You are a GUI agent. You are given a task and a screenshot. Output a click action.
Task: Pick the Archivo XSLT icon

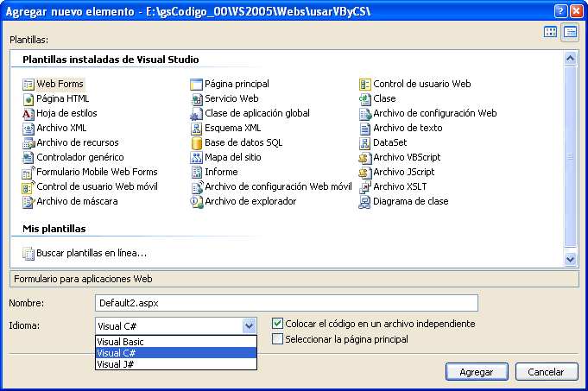pos(365,186)
